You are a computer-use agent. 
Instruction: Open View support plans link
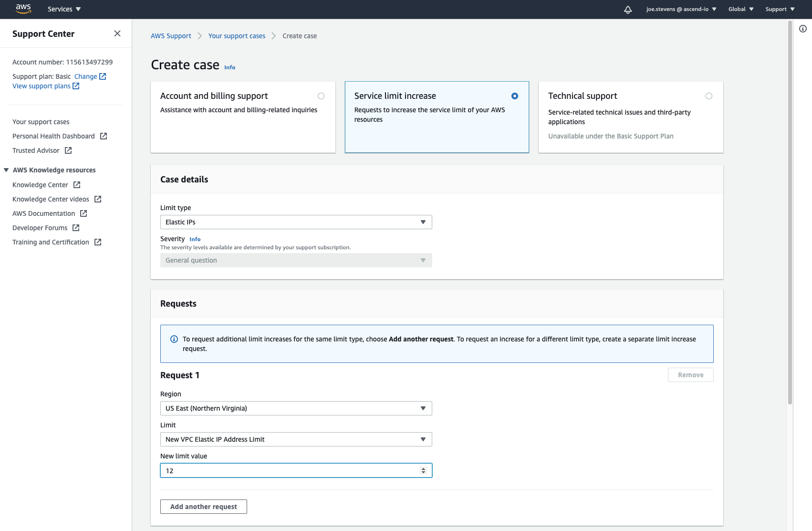pyautogui.click(x=42, y=86)
